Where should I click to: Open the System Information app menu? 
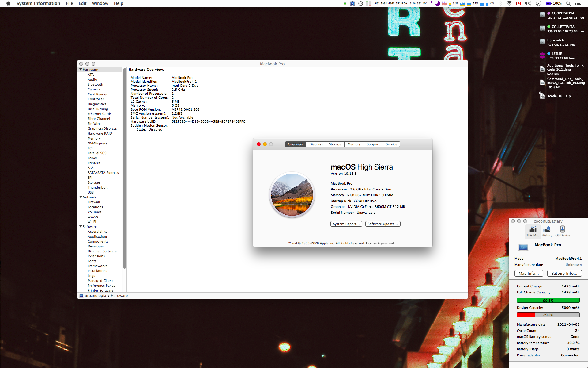click(x=38, y=3)
